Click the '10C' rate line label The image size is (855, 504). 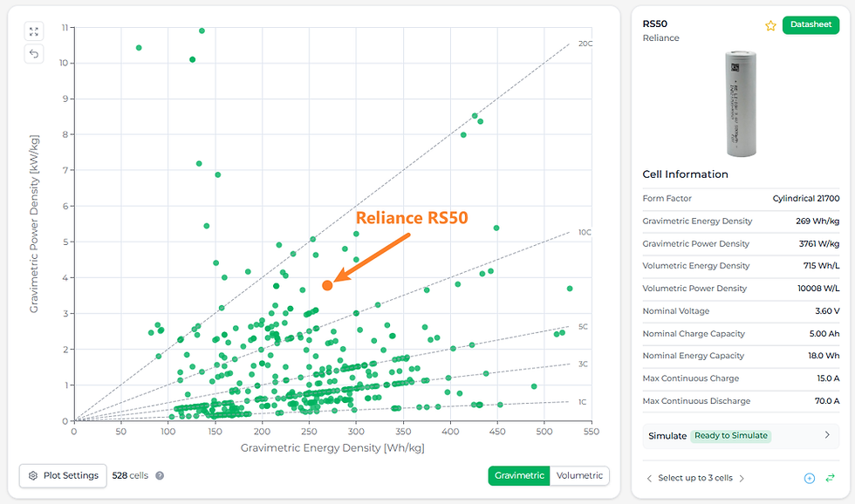[585, 232]
